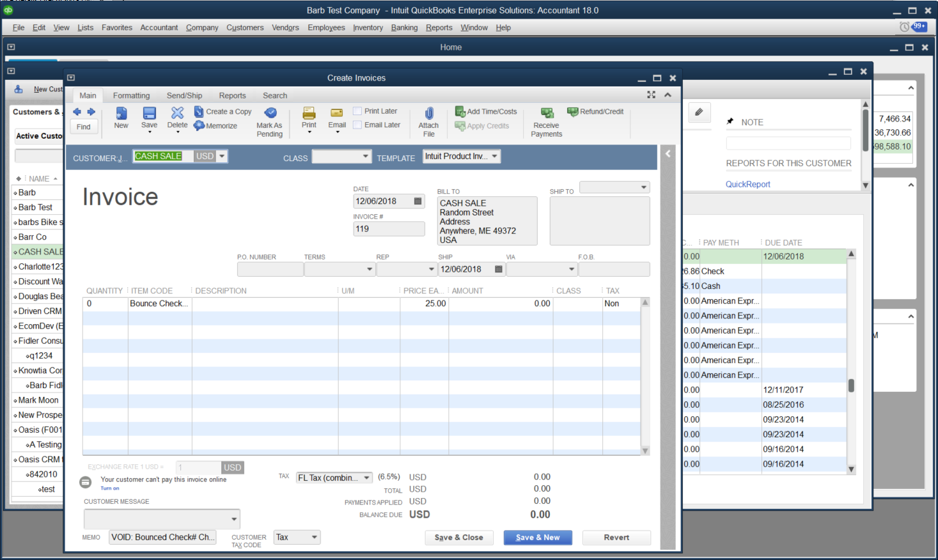Open the Customer:Job dropdown
The width and height of the screenshot is (938, 560).
(x=222, y=156)
